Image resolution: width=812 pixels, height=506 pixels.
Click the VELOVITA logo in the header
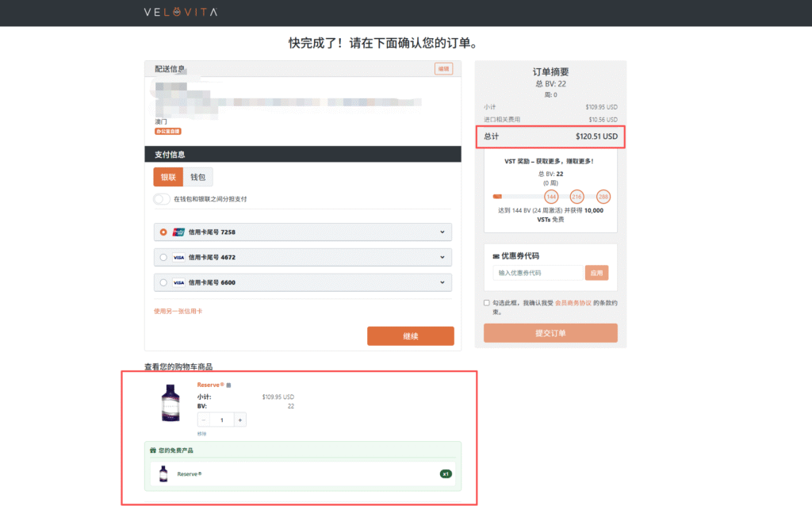click(x=180, y=12)
